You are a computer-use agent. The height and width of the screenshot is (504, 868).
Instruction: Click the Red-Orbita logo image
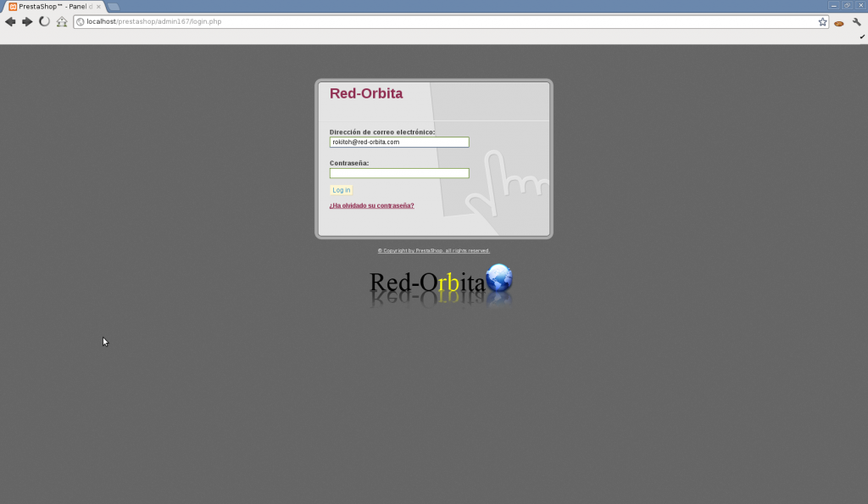(441, 286)
